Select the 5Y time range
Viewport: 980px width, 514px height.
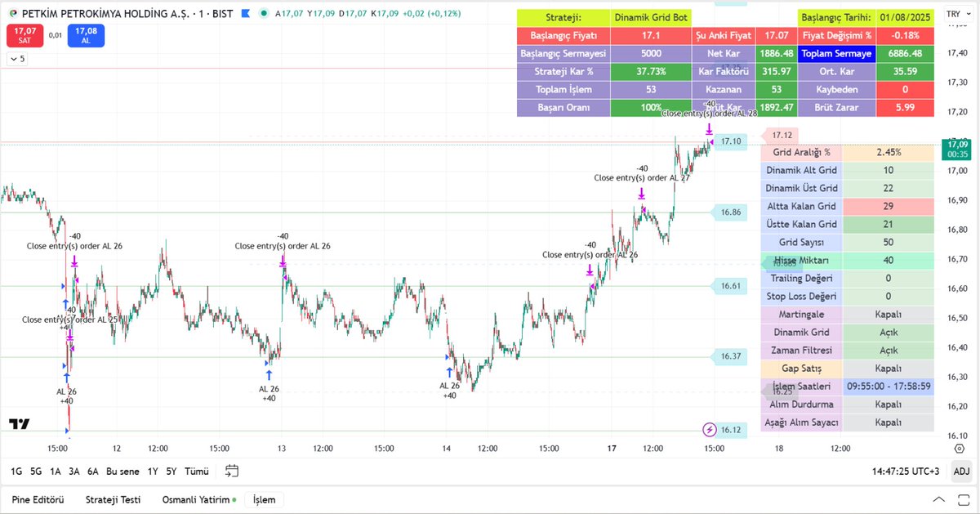click(x=171, y=472)
